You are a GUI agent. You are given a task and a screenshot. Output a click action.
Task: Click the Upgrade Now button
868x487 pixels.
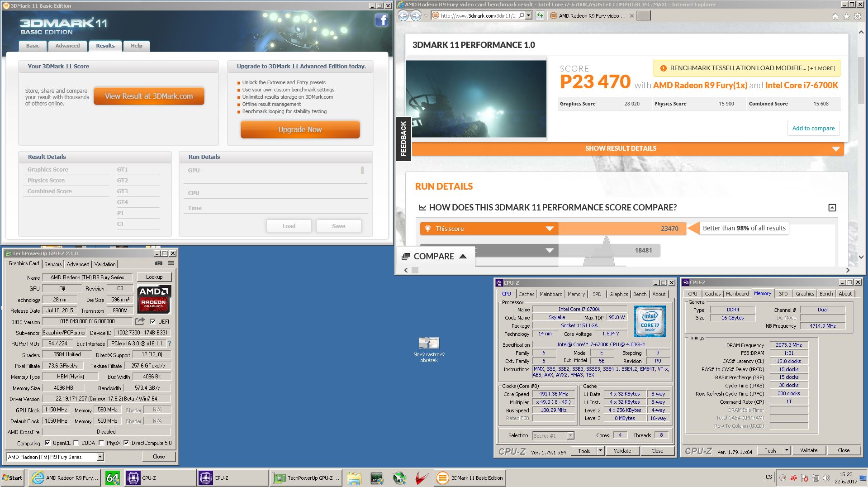[300, 129]
